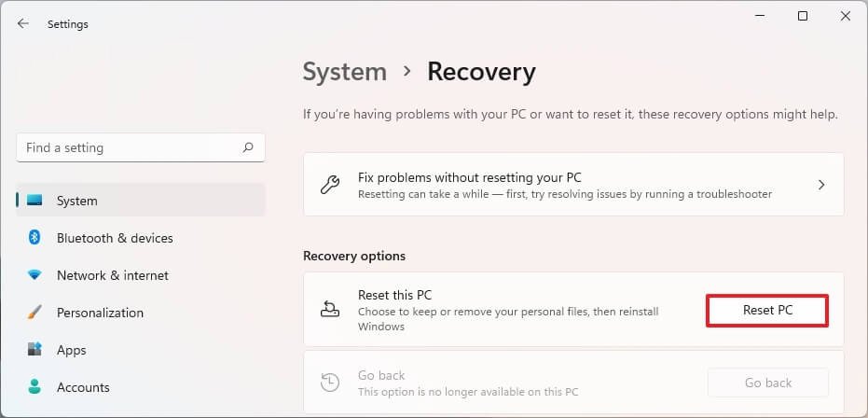
Task: Click the back arrow icon
Action: (x=23, y=24)
